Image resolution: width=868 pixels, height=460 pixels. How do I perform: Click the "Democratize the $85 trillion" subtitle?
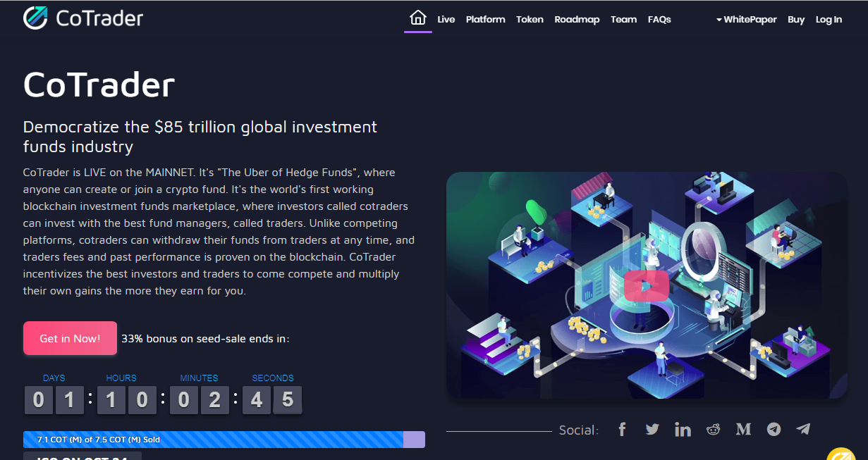coord(200,137)
